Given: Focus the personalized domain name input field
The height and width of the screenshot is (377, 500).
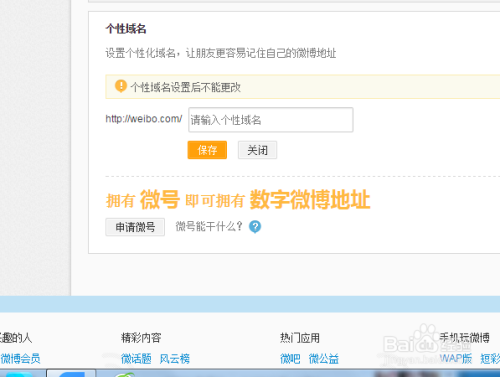Looking at the screenshot, I should tap(271, 120).
